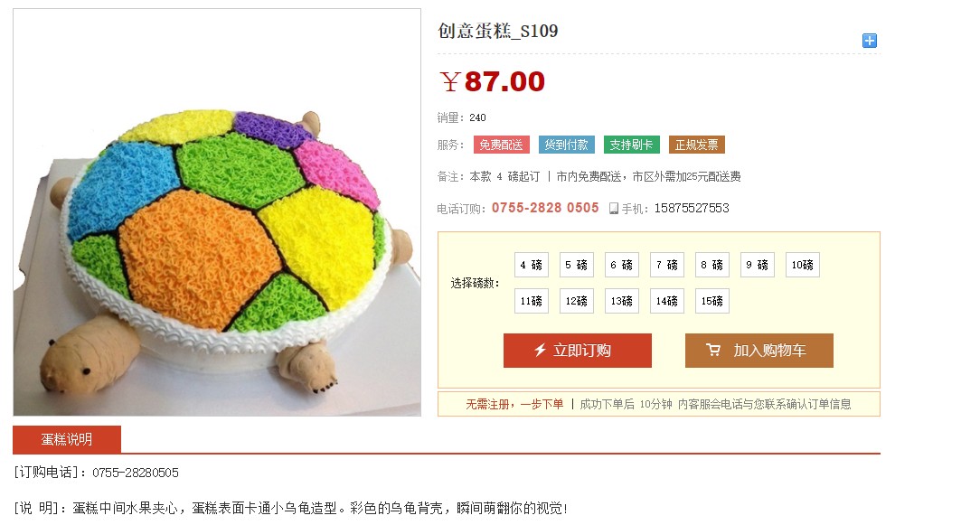Pick the 15磅 weight option
Screen dimensions: 980x525
pos(711,301)
